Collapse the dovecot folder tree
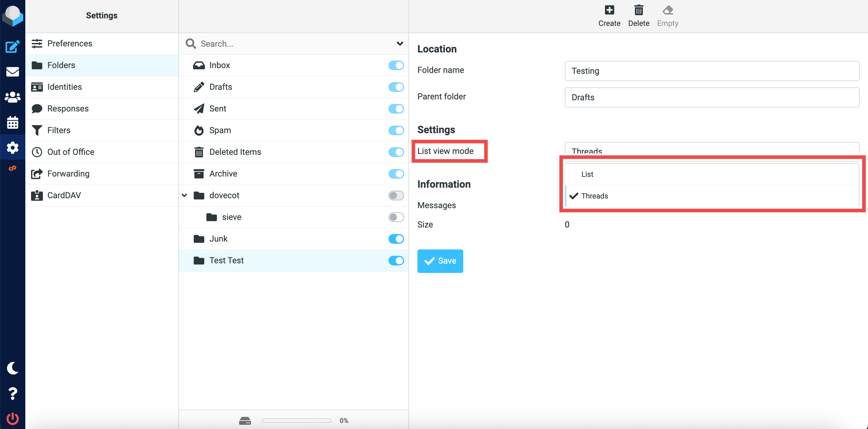 [x=184, y=195]
